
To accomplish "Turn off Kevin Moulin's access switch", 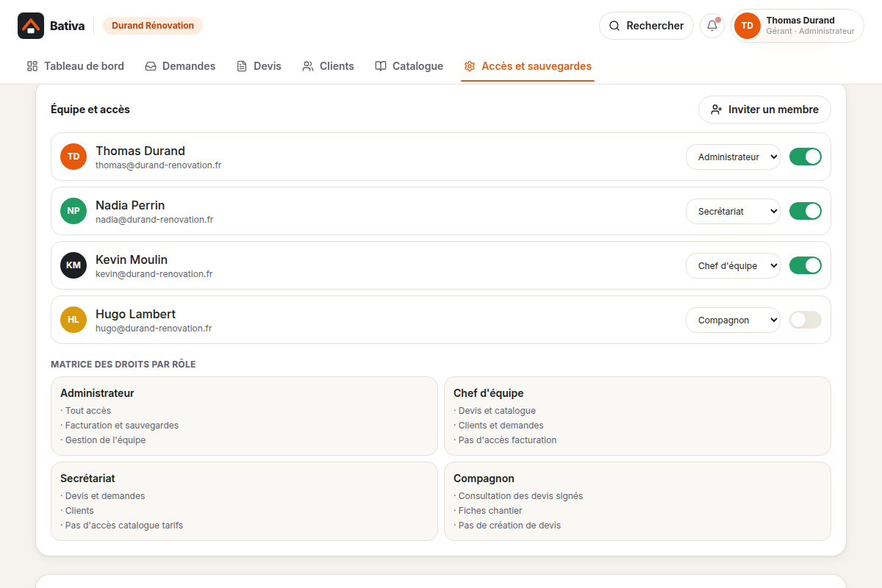I will pyautogui.click(x=806, y=265).
